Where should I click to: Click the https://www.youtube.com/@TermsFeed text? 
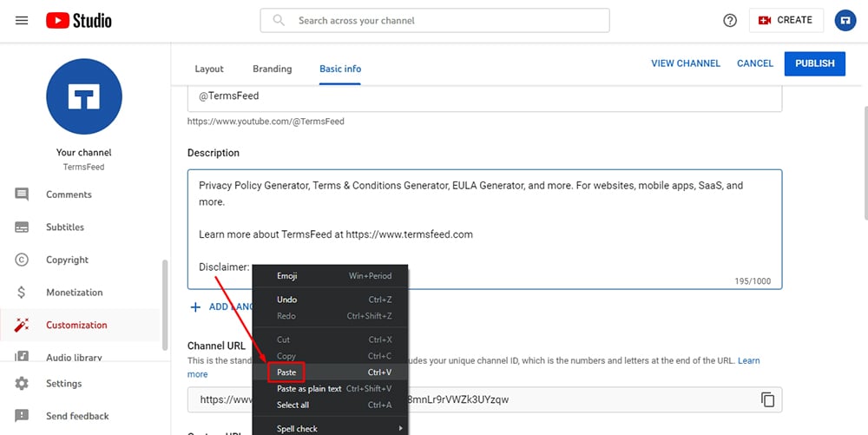pyautogui.click(x=266, y=122)
